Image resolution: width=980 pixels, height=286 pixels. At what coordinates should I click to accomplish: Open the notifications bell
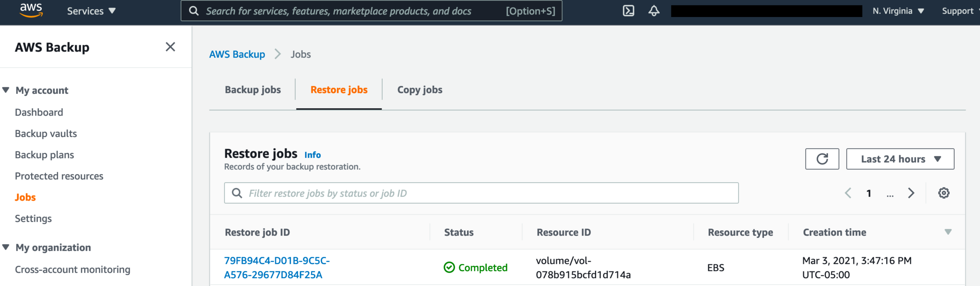click(654, 11)
